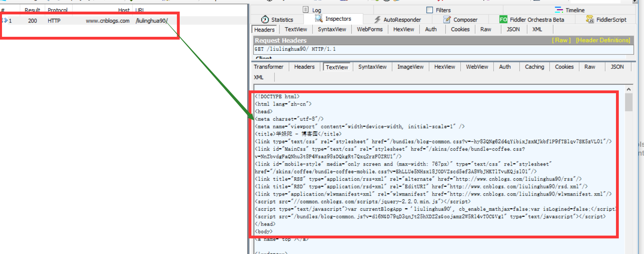Open the request JSON tab beside XML
The width and height of the screenshot is (644, 254).
[x=513, y=29]
